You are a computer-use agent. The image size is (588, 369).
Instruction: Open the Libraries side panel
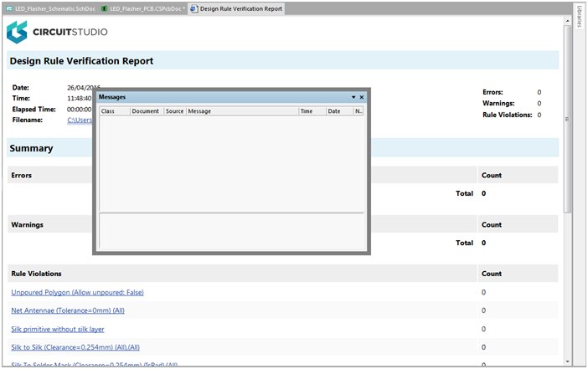pos(580,16)
